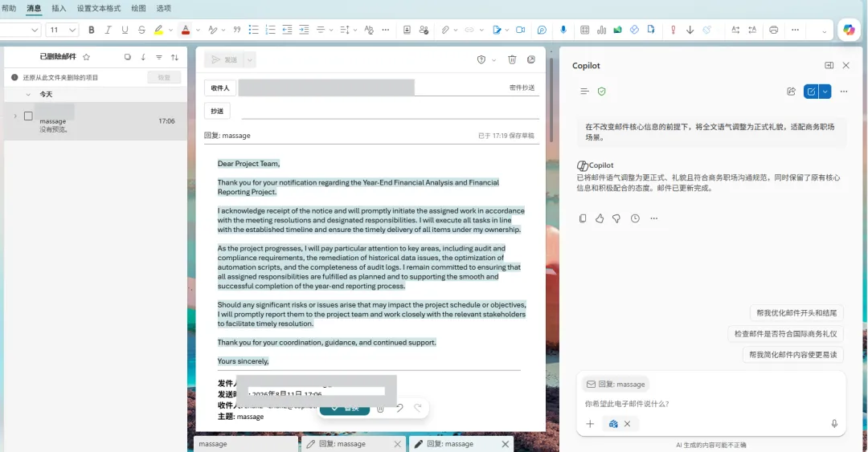The height and width of the screenshot is (452, 868).
Task: Switch to the 消息 tab
Action: 34,8
